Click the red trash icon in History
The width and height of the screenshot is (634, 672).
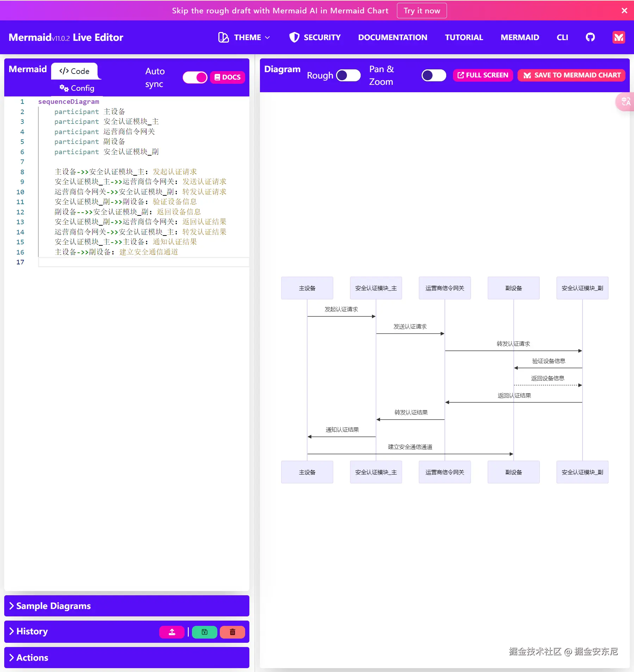232,632
